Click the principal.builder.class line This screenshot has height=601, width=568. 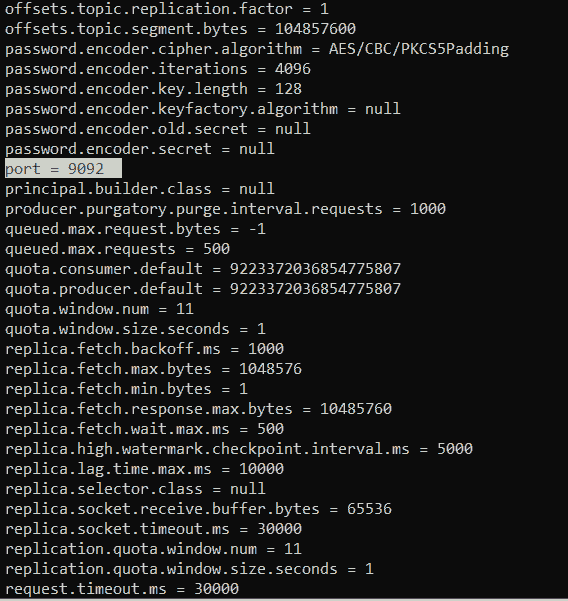click(x=140, y=189)
